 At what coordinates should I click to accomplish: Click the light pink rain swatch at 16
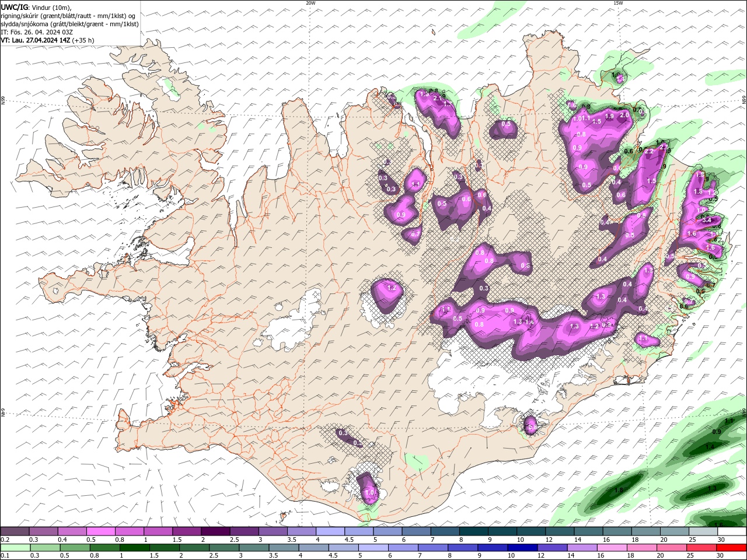tap(612, 548)
